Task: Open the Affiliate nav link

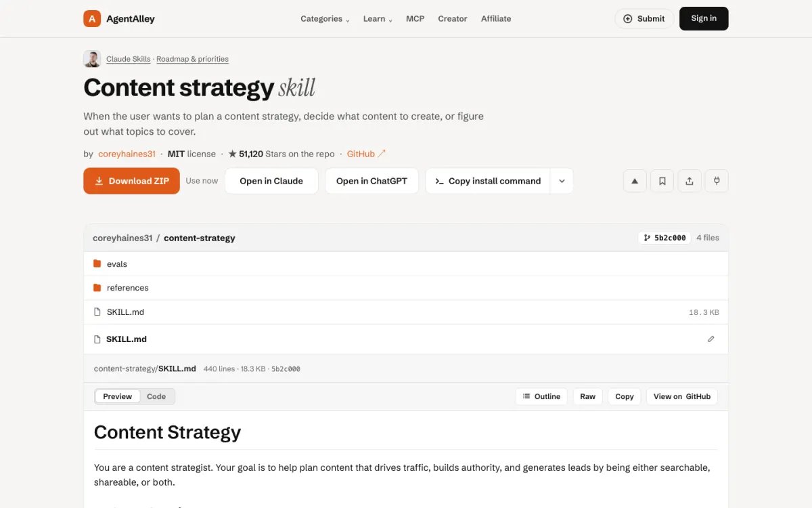Action: [496, 19]
